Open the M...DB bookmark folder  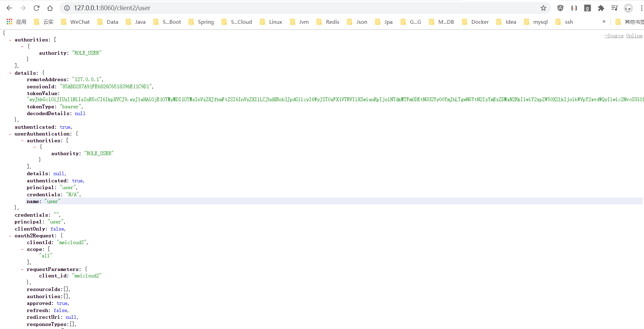[442, 22]
